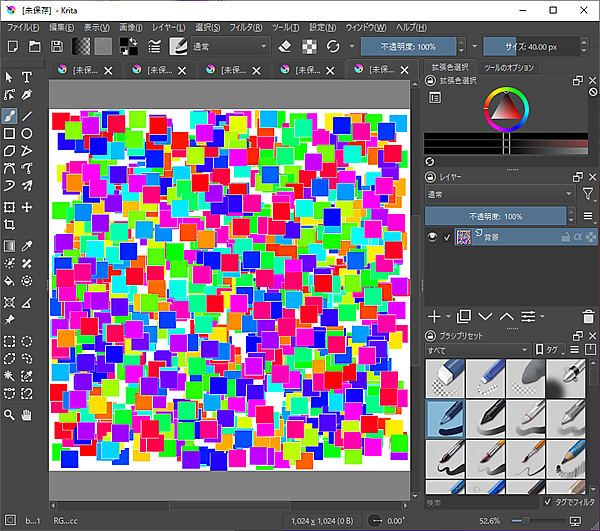Hide the 背景 layer with eye icon
The image size is (600, 531).
coord(432,237)
